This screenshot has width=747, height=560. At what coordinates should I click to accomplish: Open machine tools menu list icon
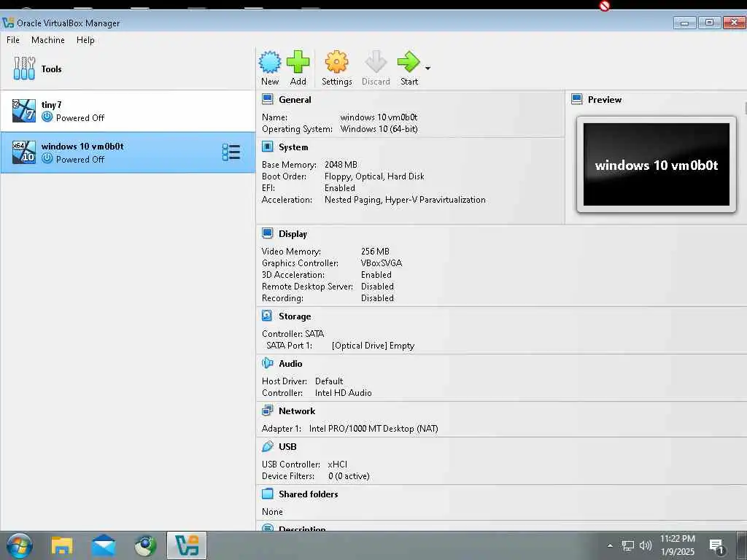(x=231, y=152)
